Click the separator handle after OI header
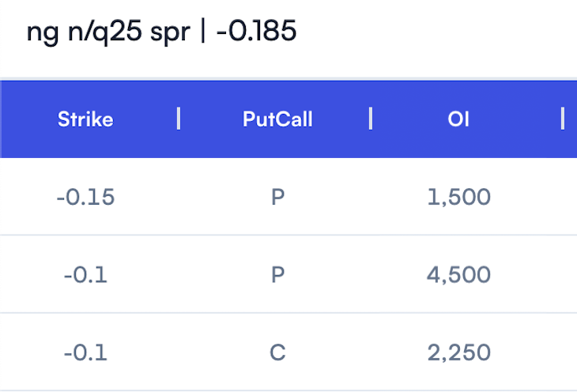Image resolution: width=577 pixels, height=392 pixels. pos(563,119)
